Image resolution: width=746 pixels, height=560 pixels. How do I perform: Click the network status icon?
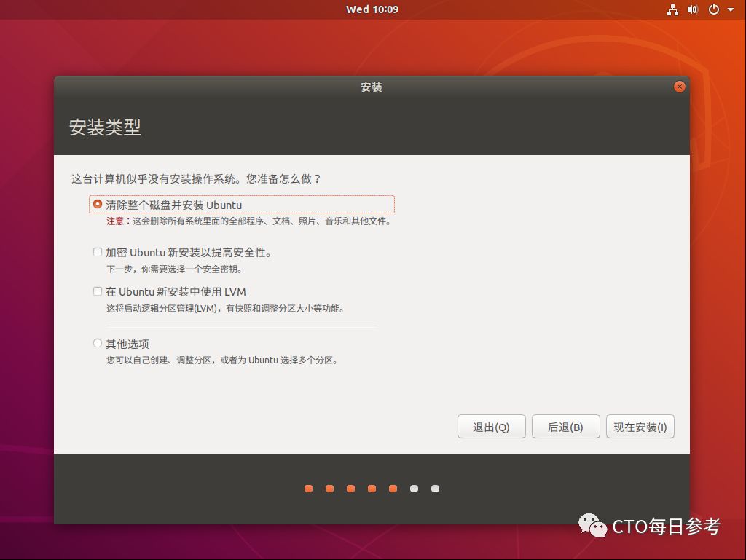coord(672,9)
